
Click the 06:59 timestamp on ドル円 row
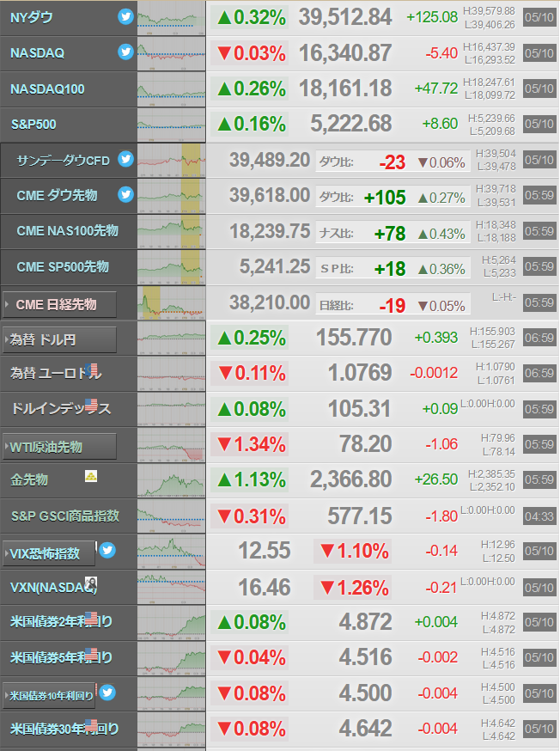tap(539, 339)
